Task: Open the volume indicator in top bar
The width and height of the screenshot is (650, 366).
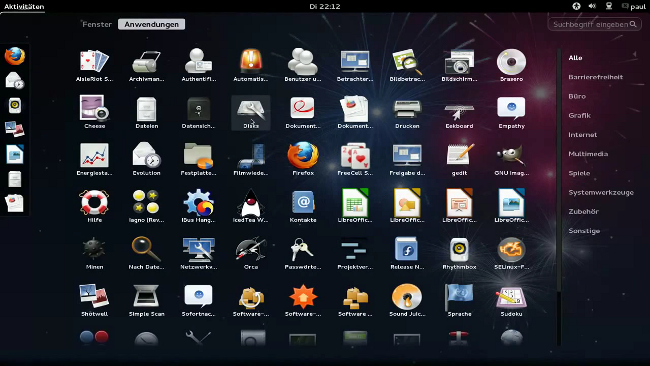Action: coord(592,6)
